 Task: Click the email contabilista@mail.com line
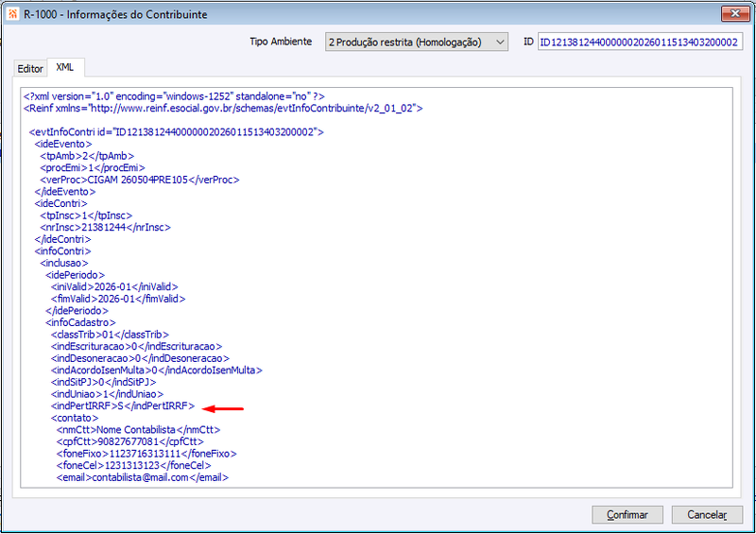pyautogui.click(x=143, y=477)
